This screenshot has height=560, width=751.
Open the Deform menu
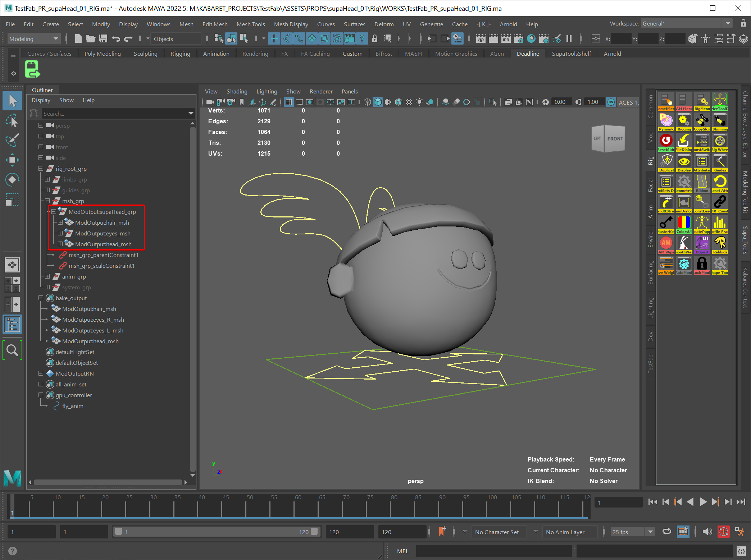coord(384,24)
